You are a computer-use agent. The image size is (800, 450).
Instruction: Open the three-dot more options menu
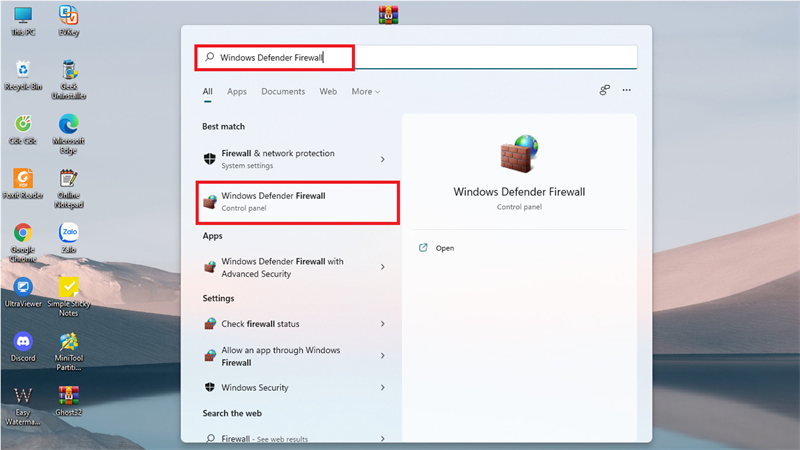pos(627,90)
